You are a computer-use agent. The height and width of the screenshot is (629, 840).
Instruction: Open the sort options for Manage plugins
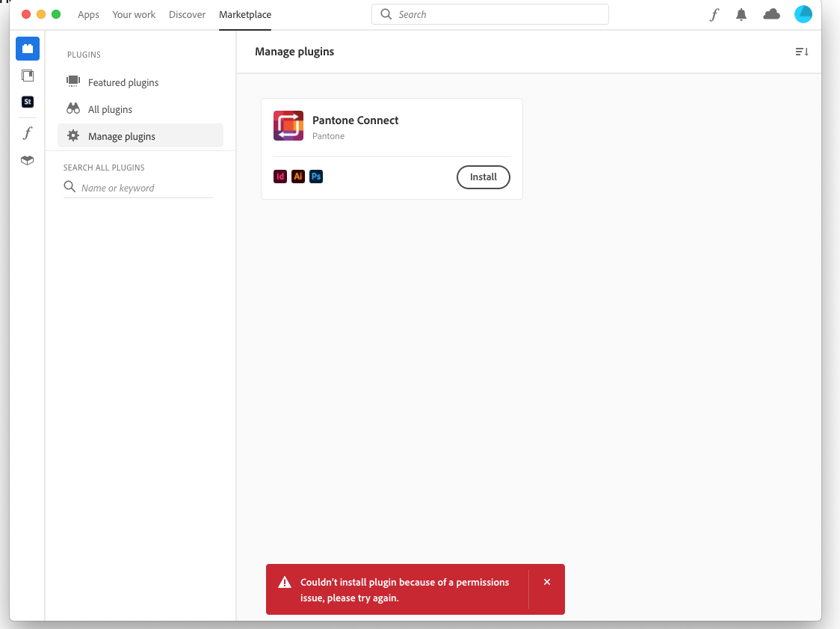[801, 51]
